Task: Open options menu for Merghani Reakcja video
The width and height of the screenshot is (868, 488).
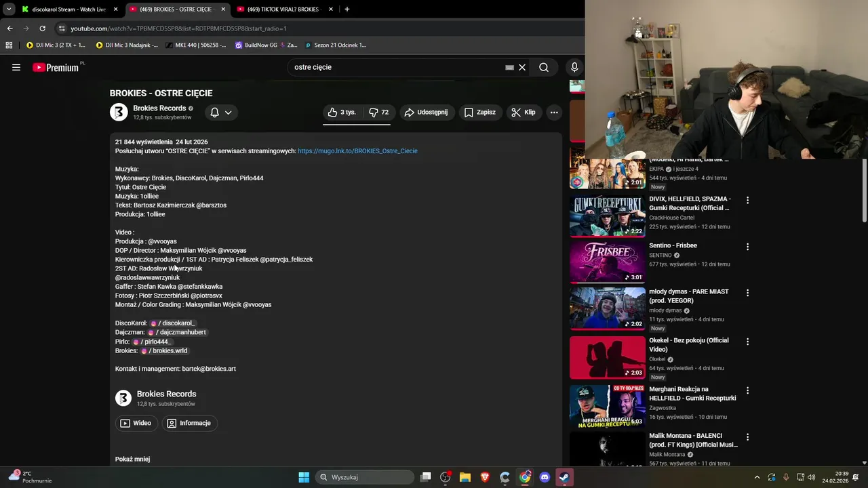Action: click(747, 390)
